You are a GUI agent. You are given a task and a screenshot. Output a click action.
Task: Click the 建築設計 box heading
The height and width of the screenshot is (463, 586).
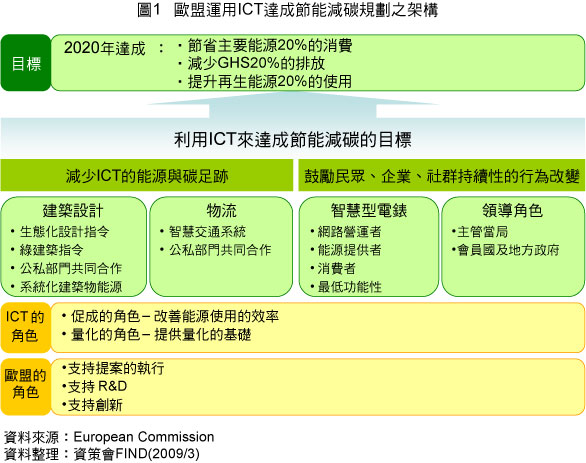tap(73, 211)
